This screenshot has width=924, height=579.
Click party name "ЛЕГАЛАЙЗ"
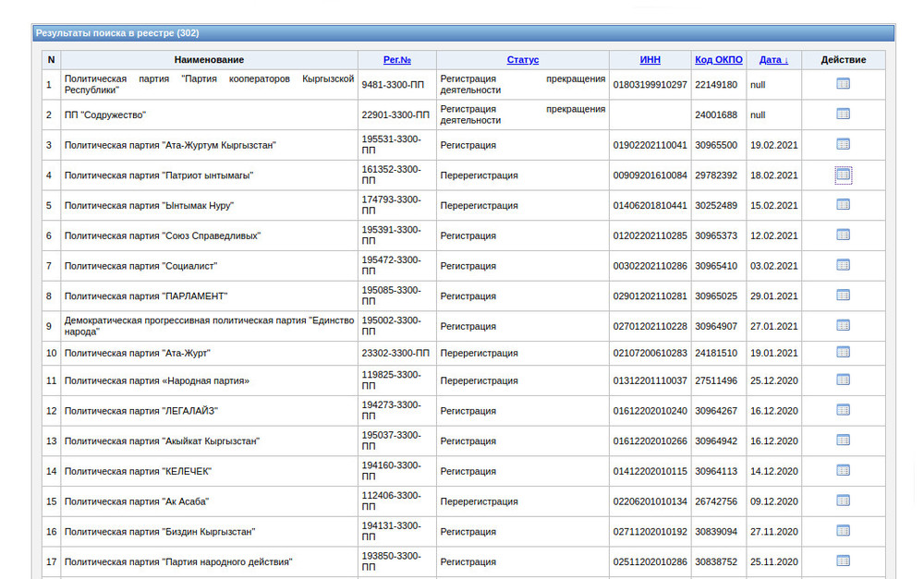[140, 411]
